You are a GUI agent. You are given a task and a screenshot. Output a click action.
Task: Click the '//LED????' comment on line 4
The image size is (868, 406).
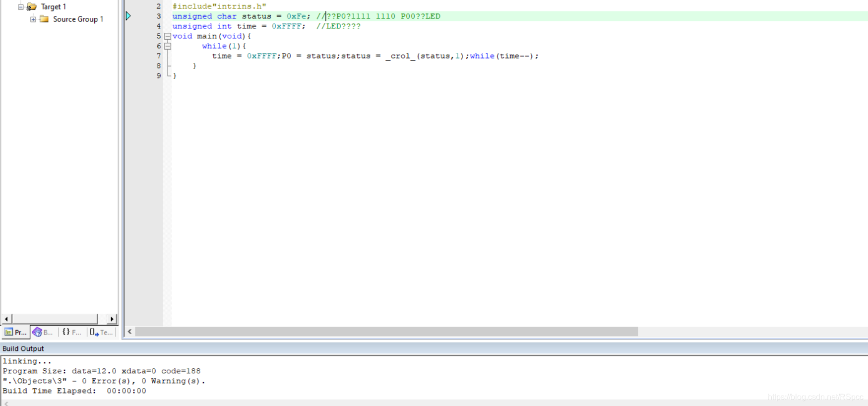tap(338, 26)
